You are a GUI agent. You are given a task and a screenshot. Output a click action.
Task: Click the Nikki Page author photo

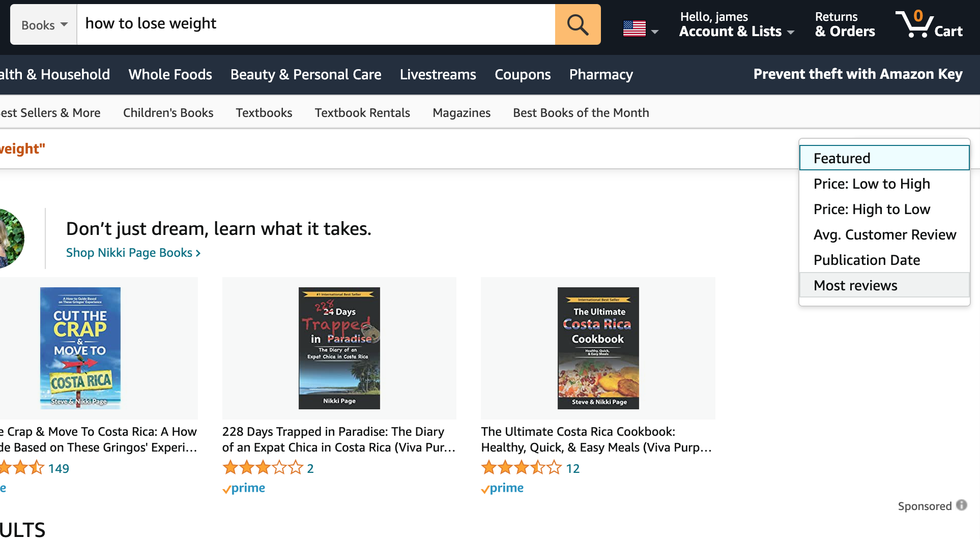pos(12,238)
